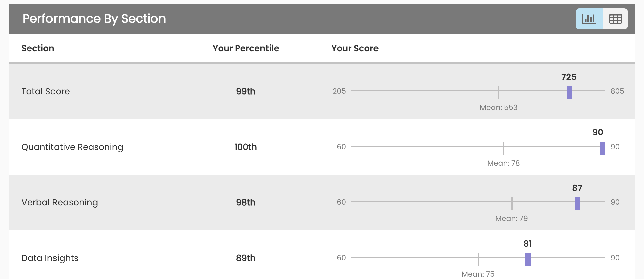This screenshot has width=644, height=279.
Task: Collapse the Data Insights section row
Action: tap(49, 258)
